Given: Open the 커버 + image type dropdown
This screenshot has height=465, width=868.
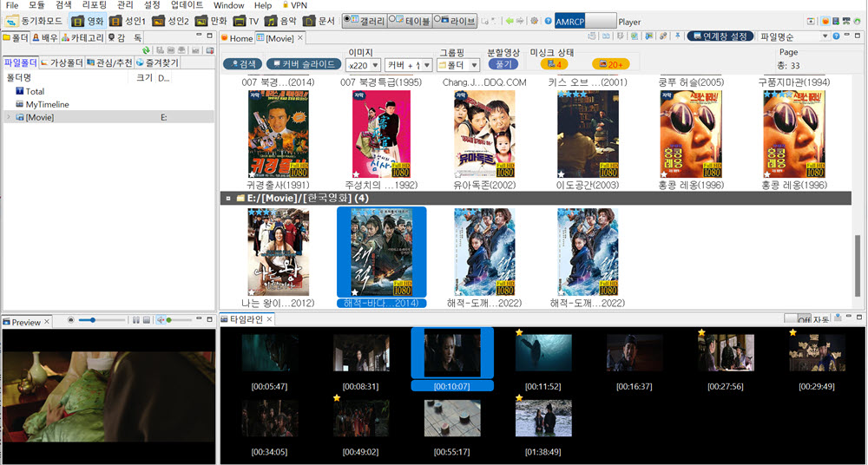Looking at the screenshot, I should (x=409, y=65).
